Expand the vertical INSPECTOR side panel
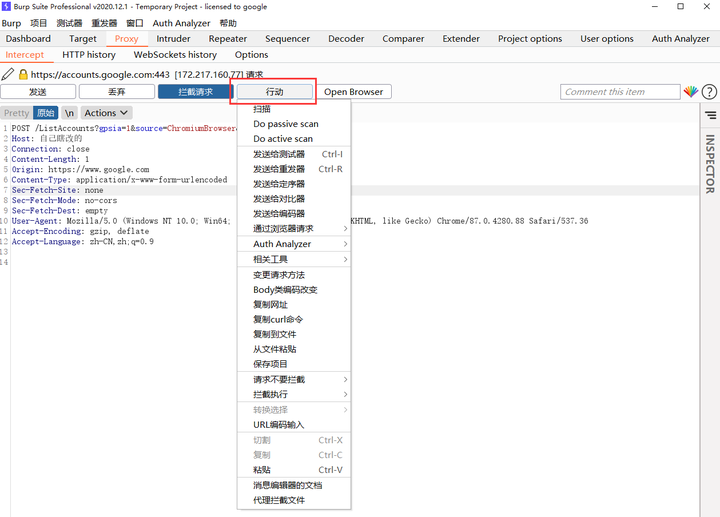 pos(710,163)
